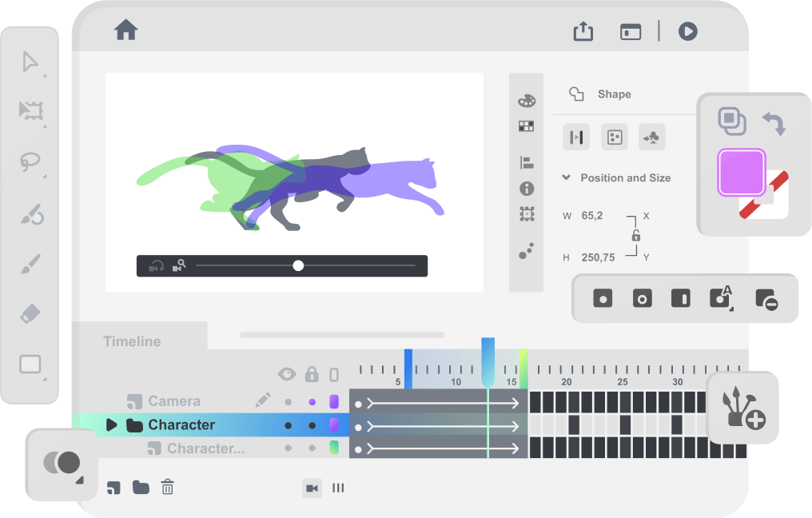812x518 pixels.
Task: Collapse the Position and Size section
Action: pos(566,177)
